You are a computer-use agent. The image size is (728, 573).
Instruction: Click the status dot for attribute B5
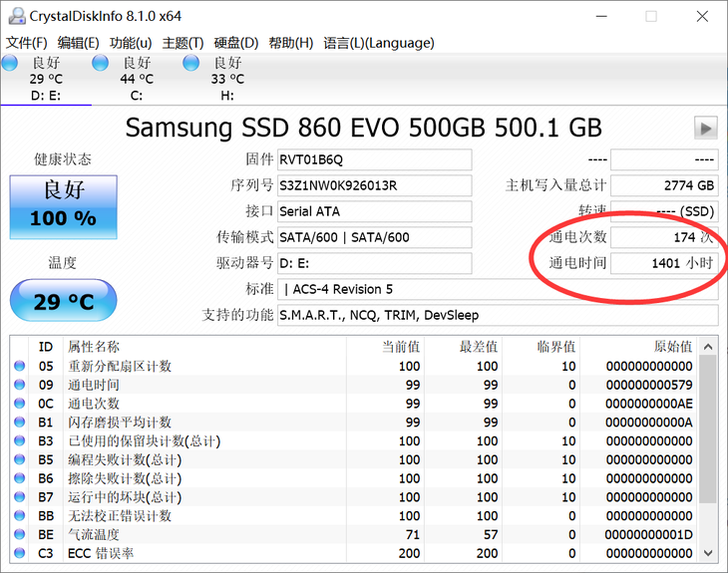pos(20,459)
